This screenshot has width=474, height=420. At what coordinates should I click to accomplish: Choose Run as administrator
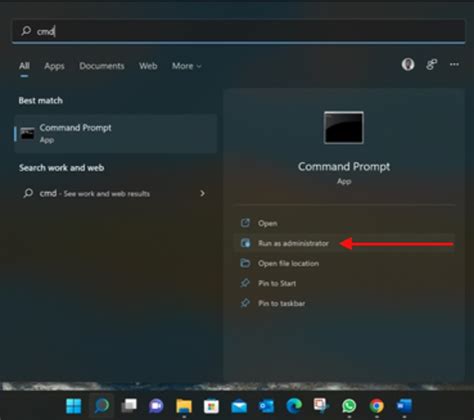345,243
